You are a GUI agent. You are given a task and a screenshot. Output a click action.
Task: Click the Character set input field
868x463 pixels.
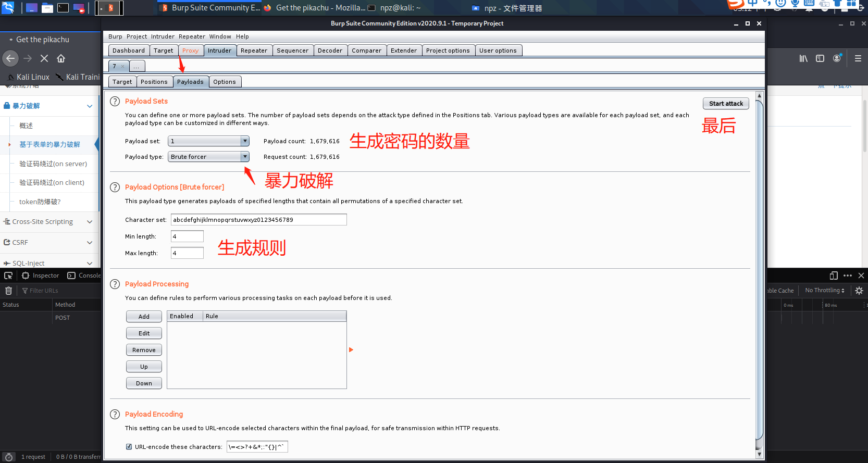point(259,220)
